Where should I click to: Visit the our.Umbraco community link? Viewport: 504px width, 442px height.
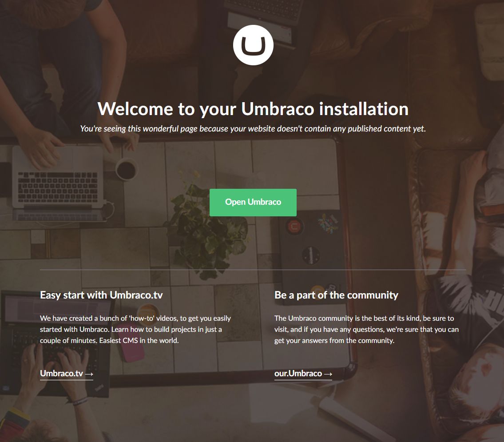click(303, 374)
